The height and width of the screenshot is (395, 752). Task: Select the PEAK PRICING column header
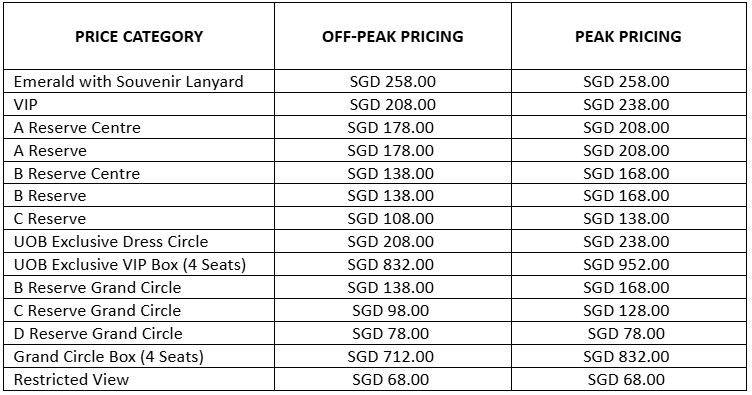[x=628, y=36]
